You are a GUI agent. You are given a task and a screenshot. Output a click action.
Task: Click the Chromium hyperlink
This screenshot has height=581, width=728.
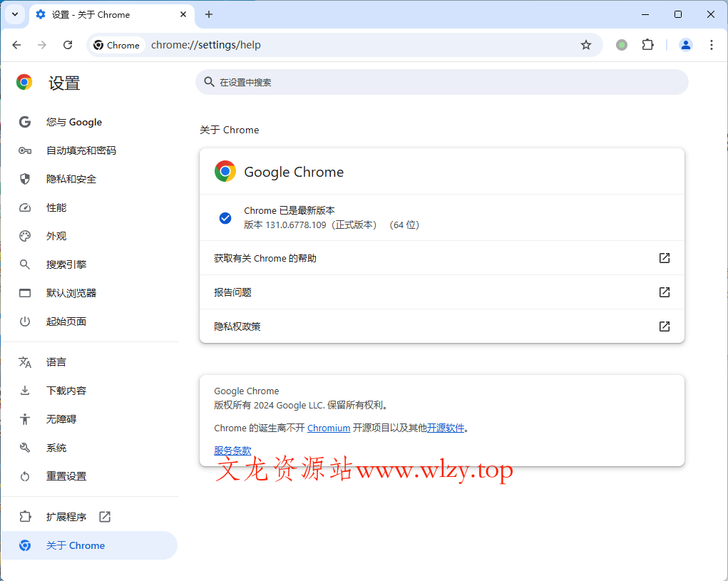pyautogui.click(x=329, y=428)
